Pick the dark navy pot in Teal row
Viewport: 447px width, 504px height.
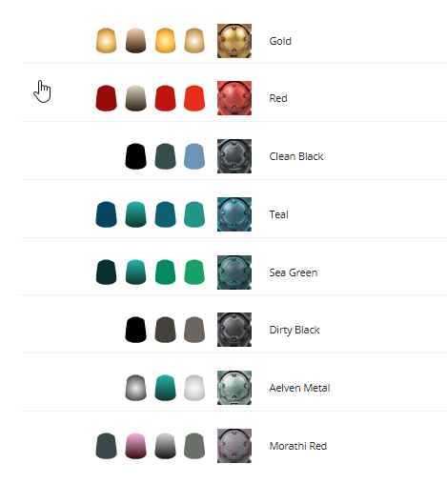pyautogui.click(x=106, y=214)
